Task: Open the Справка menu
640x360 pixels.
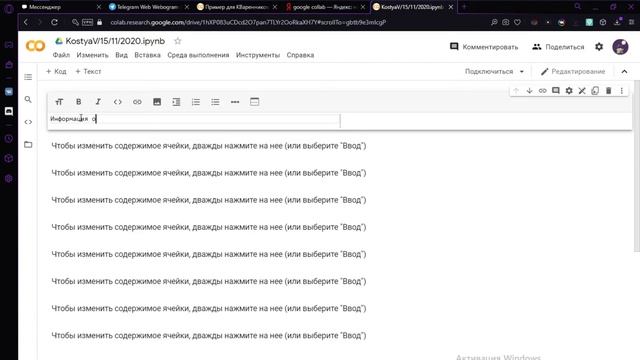Action: click(300, 55)
